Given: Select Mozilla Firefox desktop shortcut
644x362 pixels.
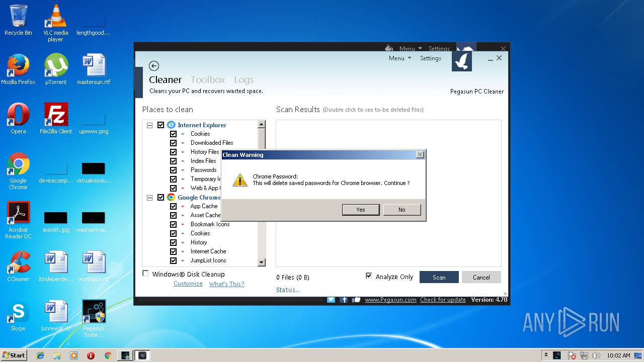Looking at the screenshot, I should (18, 69).
